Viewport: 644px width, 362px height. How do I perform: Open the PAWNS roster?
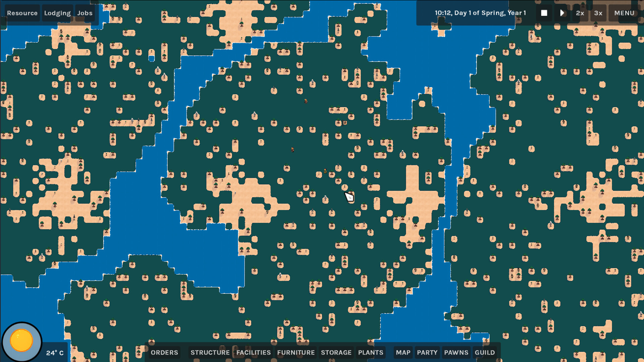456,352
